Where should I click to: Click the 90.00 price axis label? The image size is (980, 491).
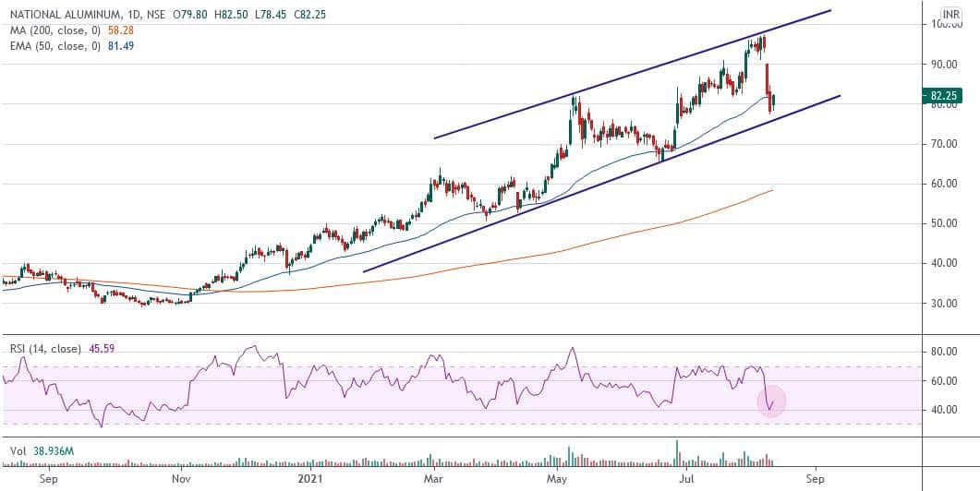(945, 65)
